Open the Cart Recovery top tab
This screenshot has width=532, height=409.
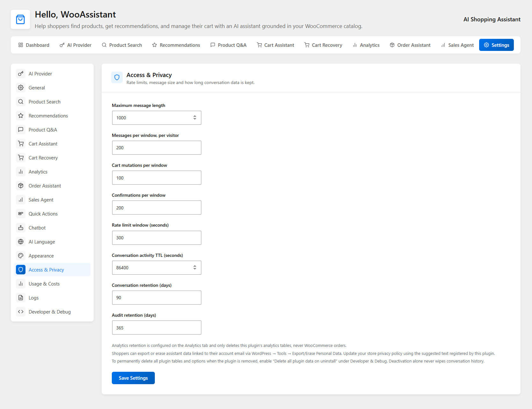pos(323,45)
